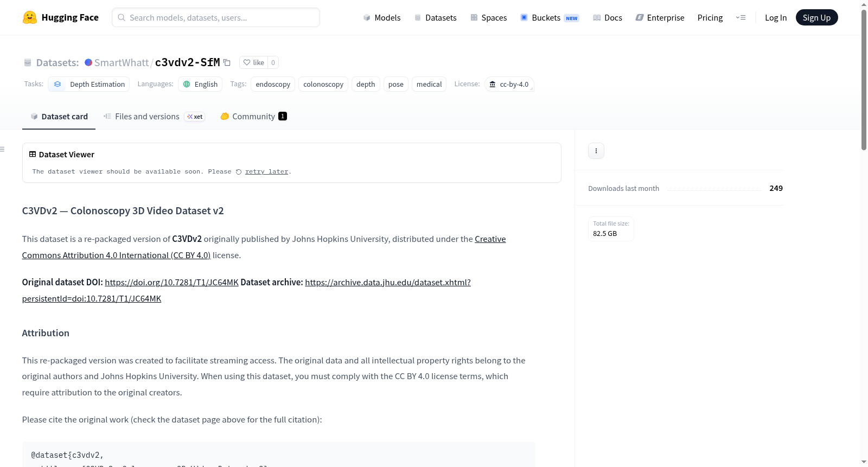Switch to Files and versions tab

pos(154,117)
